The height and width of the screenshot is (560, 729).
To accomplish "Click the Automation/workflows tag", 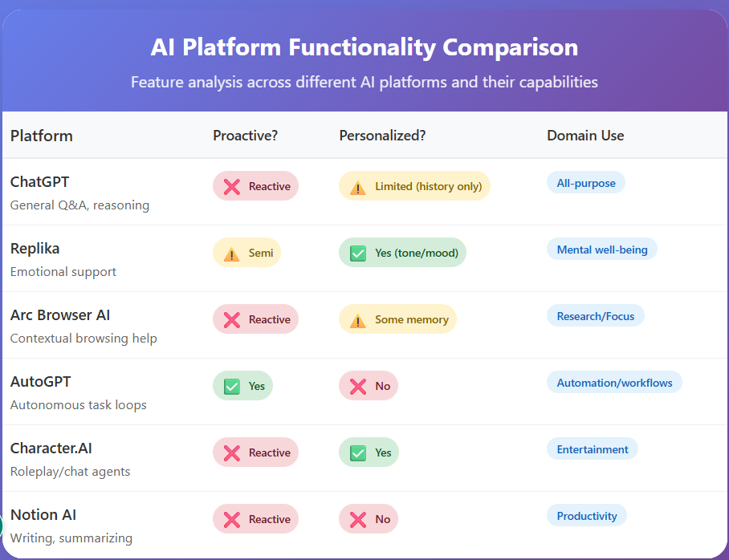I will click(x=614, y=383).
